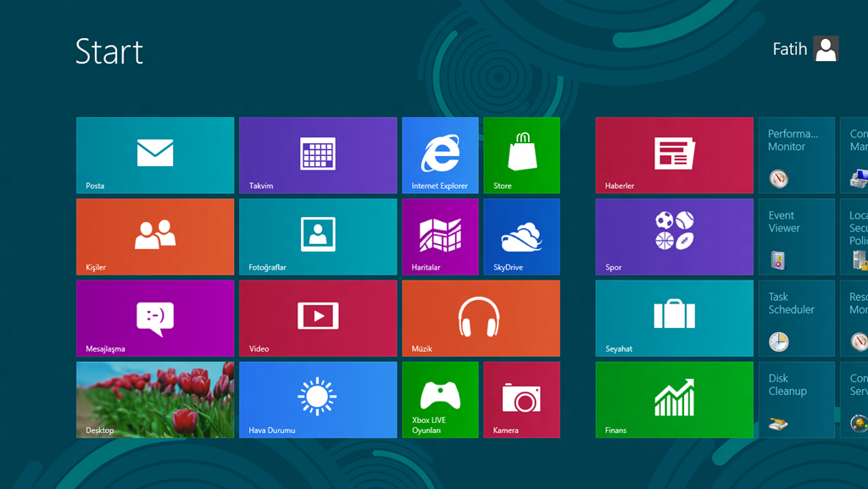The image size is (868, 489).
Task: Click the Fatih user name
Action: 790,49
